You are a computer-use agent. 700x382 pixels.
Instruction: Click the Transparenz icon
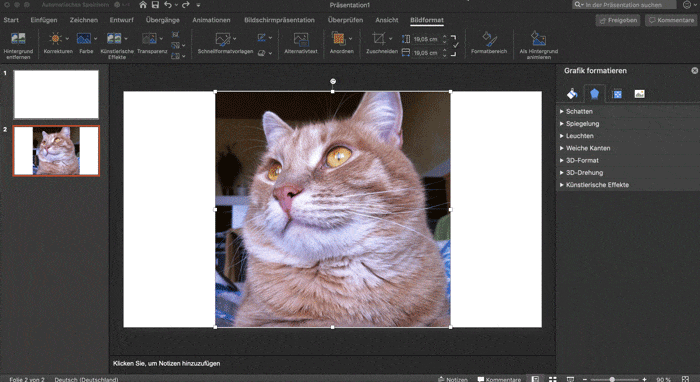[149, 38]
